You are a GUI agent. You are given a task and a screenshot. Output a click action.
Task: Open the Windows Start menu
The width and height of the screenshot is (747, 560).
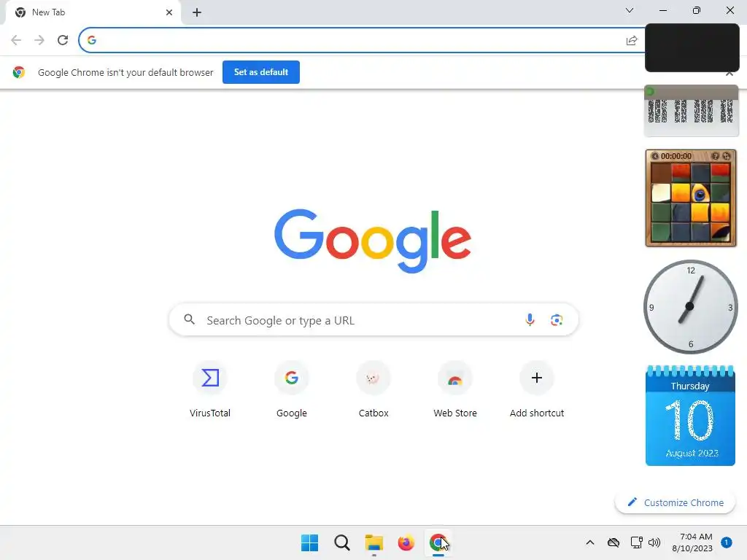(309, 542)
